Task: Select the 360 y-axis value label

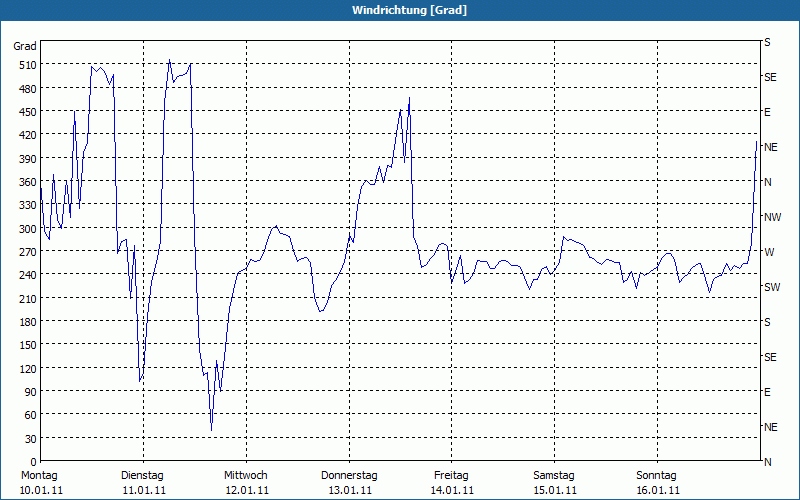Action: [25, 182]
